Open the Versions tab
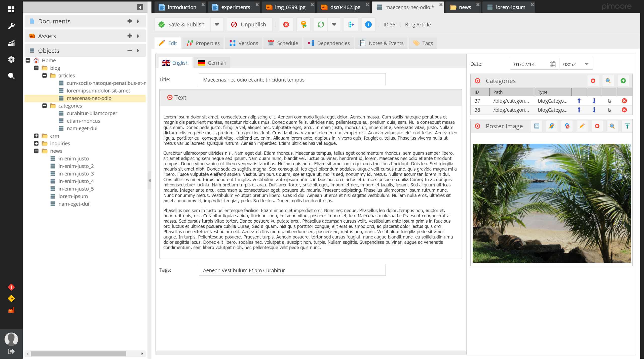The height and width of the screenshot is (359, 644). [244, 43]
